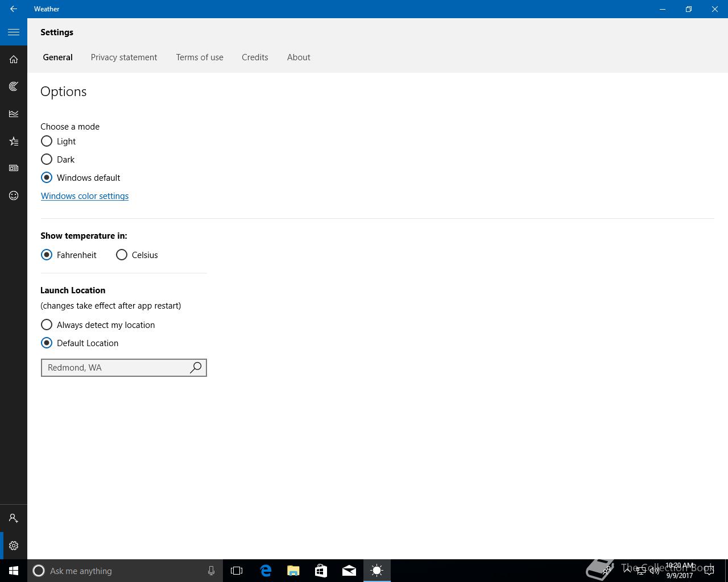Image resolution: width=728 pixels, height=582 pixels.
Task: Open the Windows color settings link
Action: click(x=85, y=196)
